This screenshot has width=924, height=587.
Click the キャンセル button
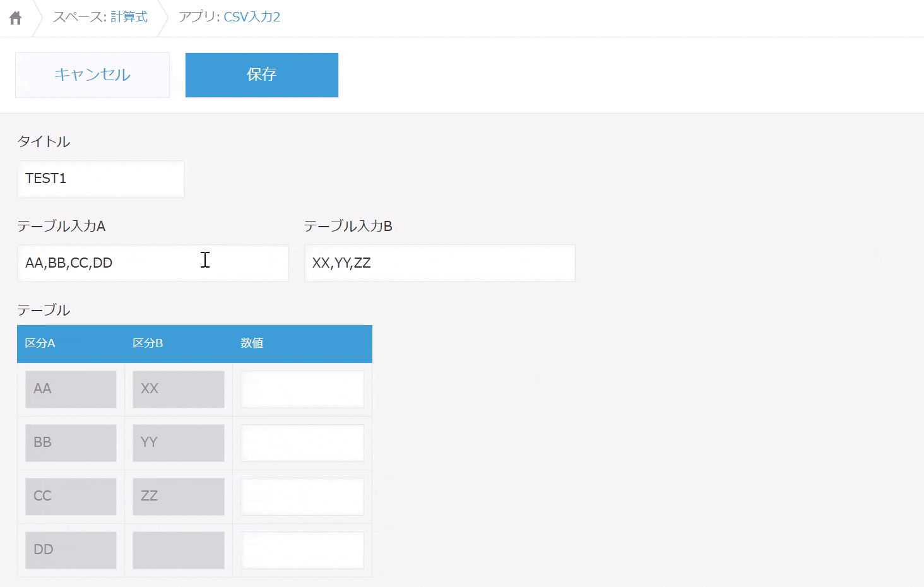pyautogui.click(x=93, y=75)
